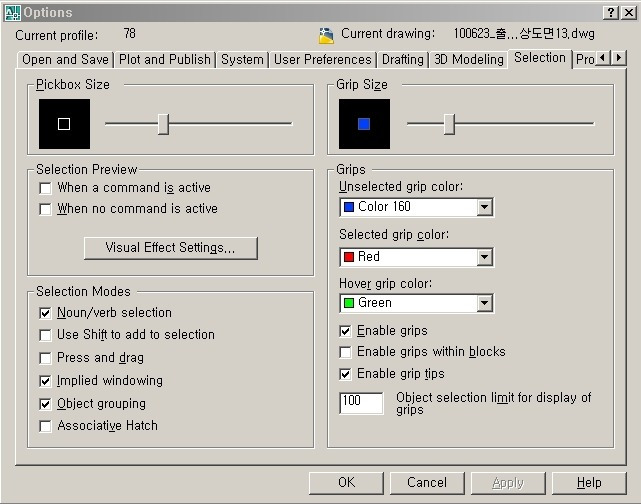
Task: Click the current drawing file icon
Action: (x=326, y=36)
